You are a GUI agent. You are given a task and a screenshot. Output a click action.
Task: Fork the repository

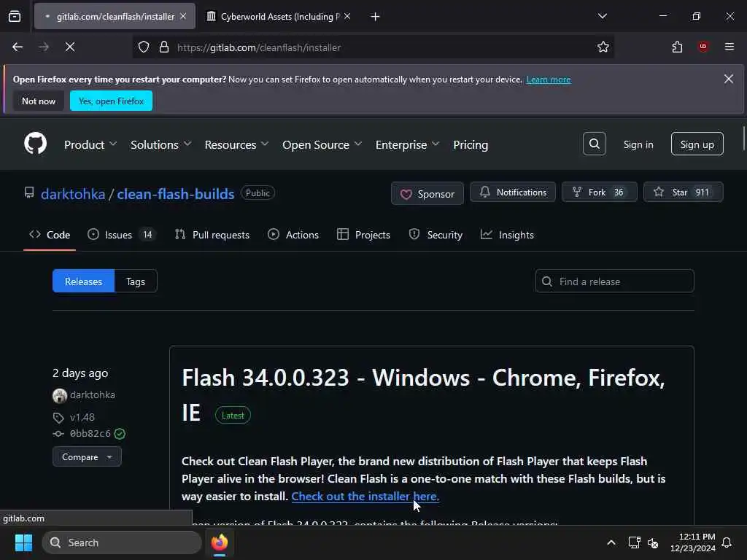click(600, 192)
